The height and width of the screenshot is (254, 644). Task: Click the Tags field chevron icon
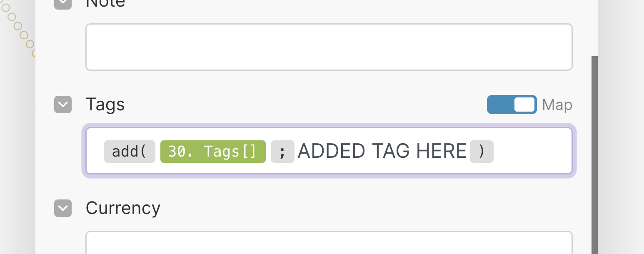(x=63, y=105)
